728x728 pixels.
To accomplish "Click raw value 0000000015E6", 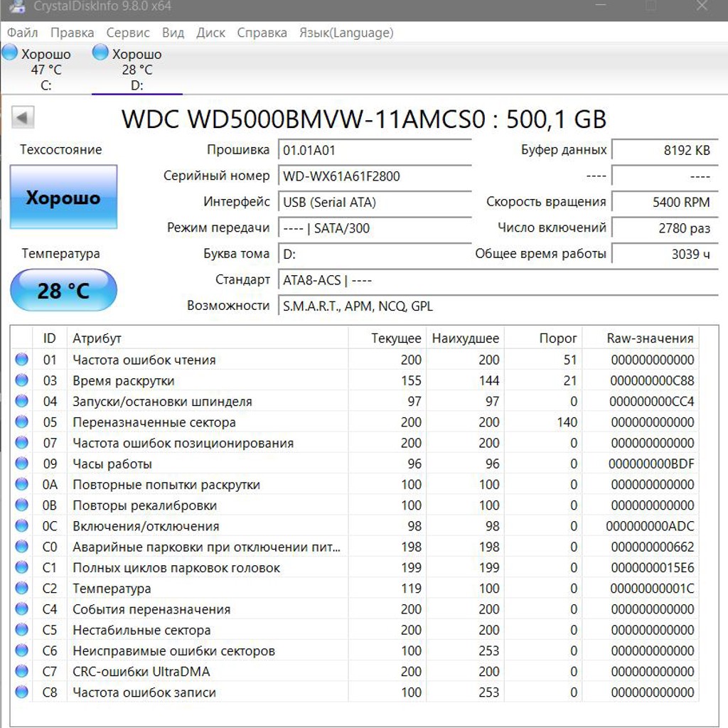I will pos(653,568).
